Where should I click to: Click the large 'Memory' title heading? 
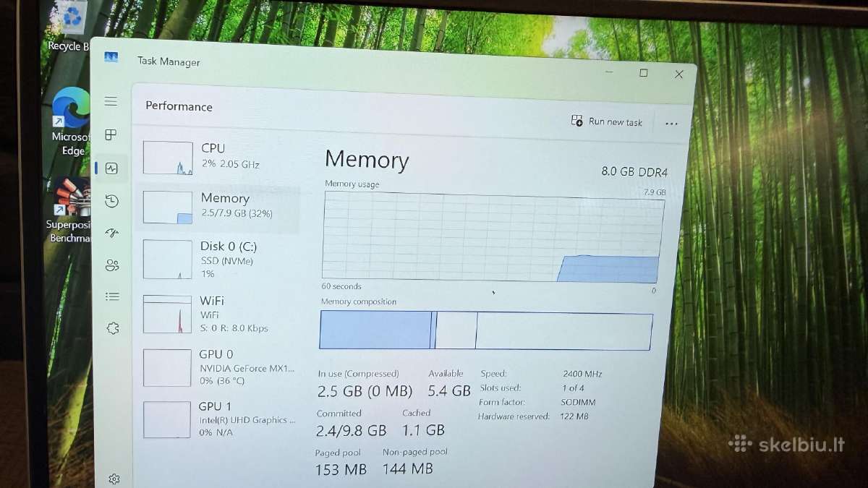point(367,160)
